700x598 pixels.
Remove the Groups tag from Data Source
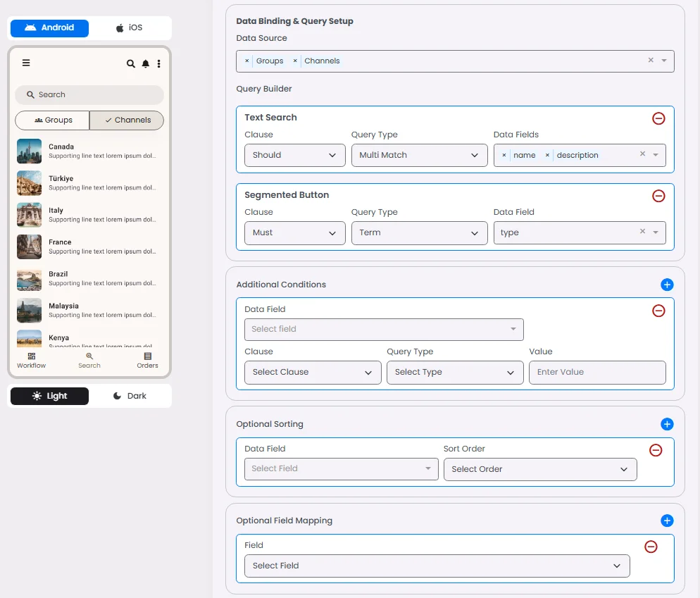tap(247, 61)
